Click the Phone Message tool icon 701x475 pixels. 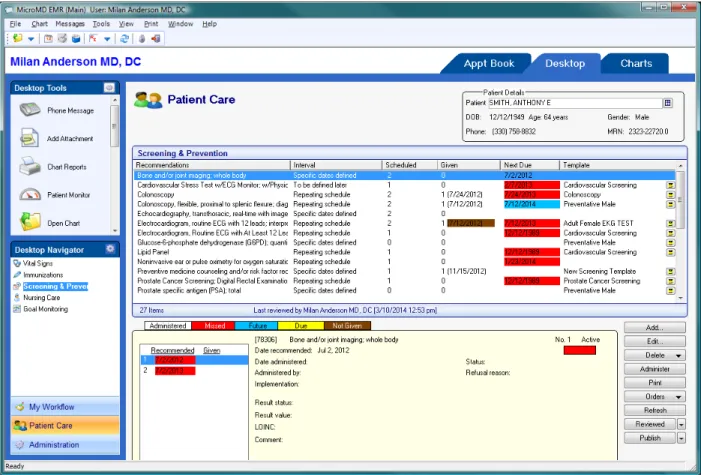tap(30, 110)
